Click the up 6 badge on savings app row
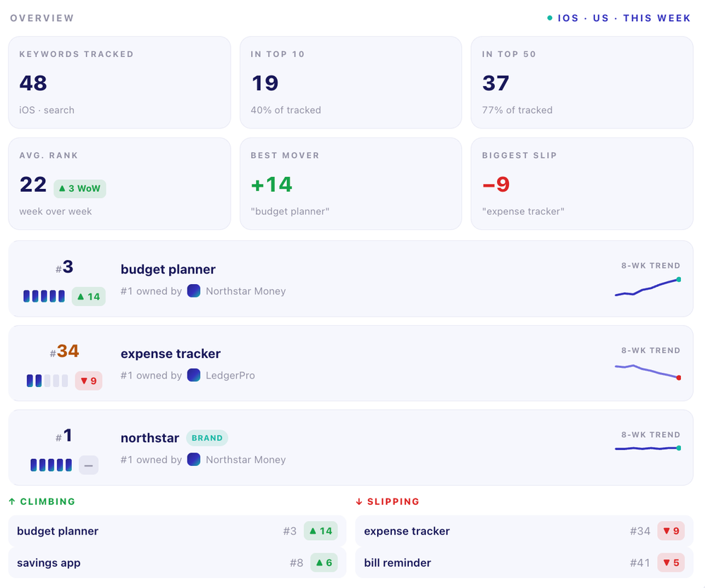Viewport: 705px width, 588px height. (x=324, y=563)
